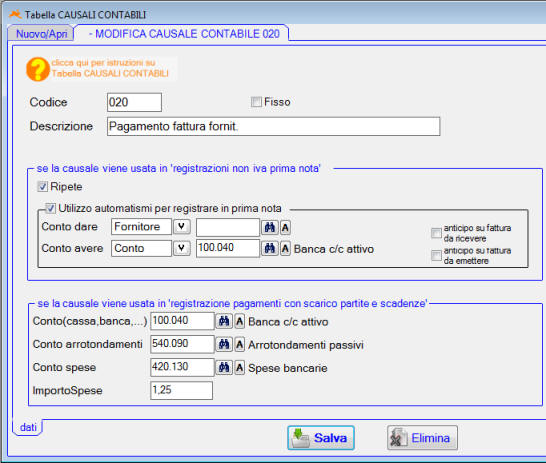Click binoculars icon for Conto arrotondamenti
The height and width of the screenshot is (463, 546).
224,344
